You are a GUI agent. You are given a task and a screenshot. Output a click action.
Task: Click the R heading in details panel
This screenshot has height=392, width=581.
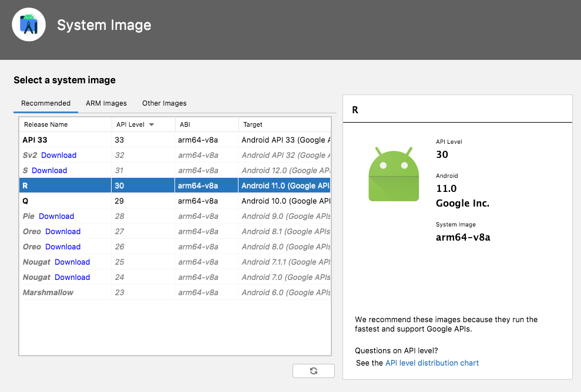355,110
